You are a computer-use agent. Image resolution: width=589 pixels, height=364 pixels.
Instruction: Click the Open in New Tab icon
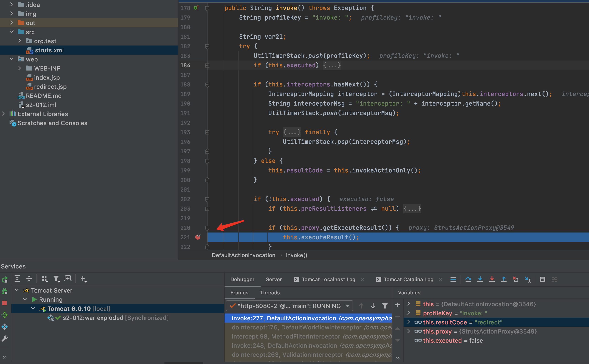click(x=68, y=279)
